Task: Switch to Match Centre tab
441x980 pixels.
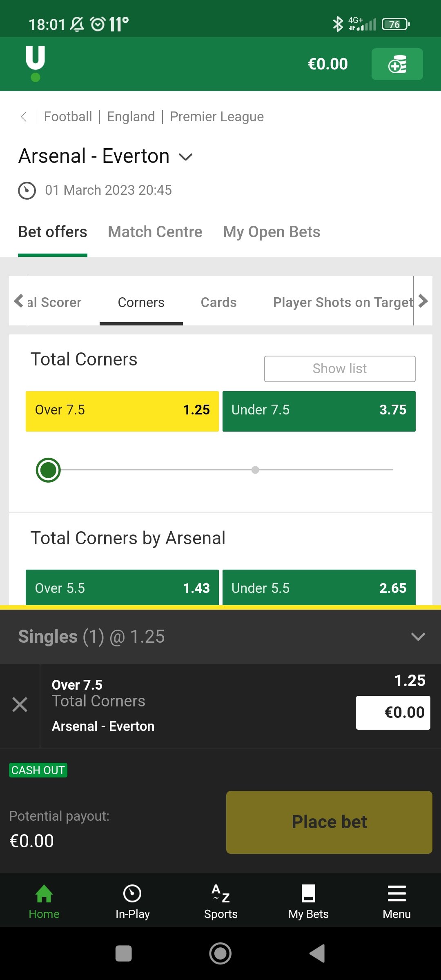Action: tap(155, 232)
